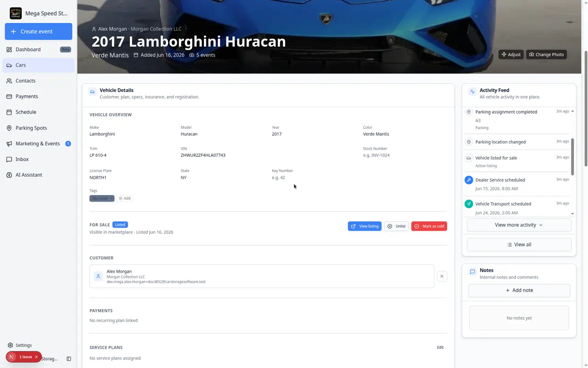588x368 pixels.
Task: Click the activity feed scroll up arrow
Action: point(572,111)
